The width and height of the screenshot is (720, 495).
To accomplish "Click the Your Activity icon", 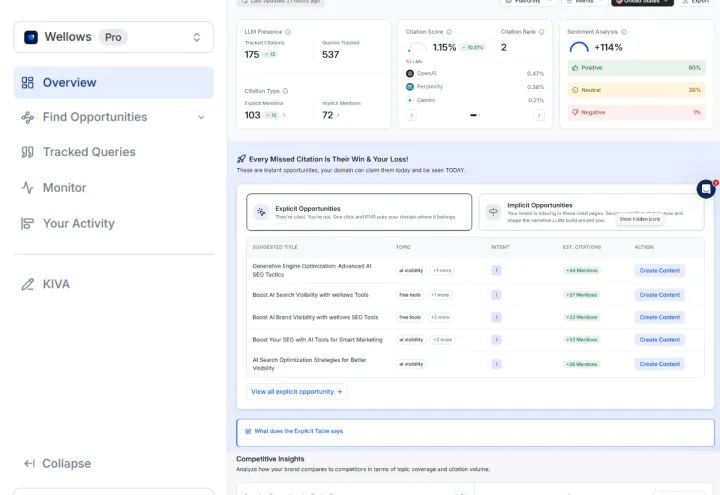I will tap(28, 224).
